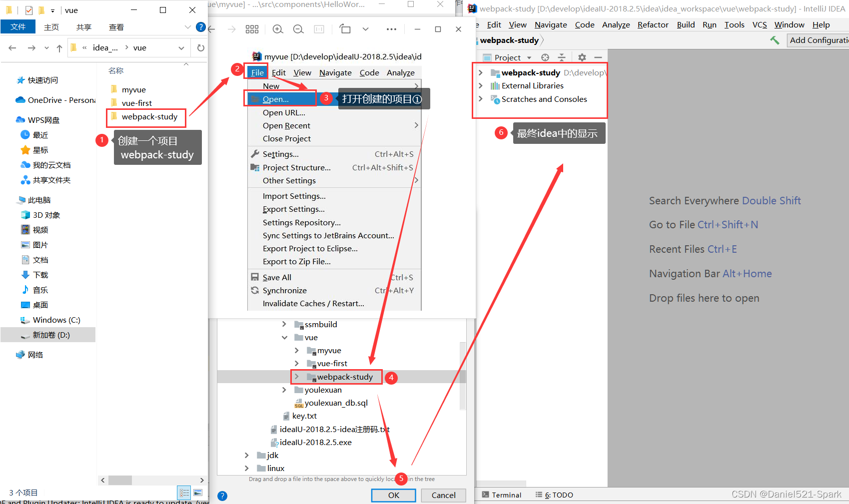Collapse all in the Project panel toolbar
849x504 pixels.
click(x=562, y=57)
